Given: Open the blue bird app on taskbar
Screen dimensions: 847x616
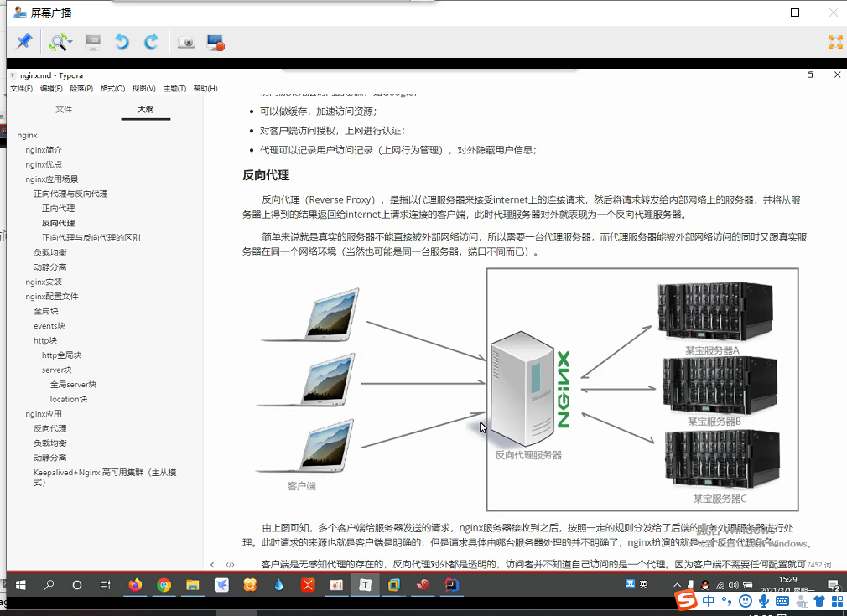Looking at the screenshot, I should tap(221, 585).
